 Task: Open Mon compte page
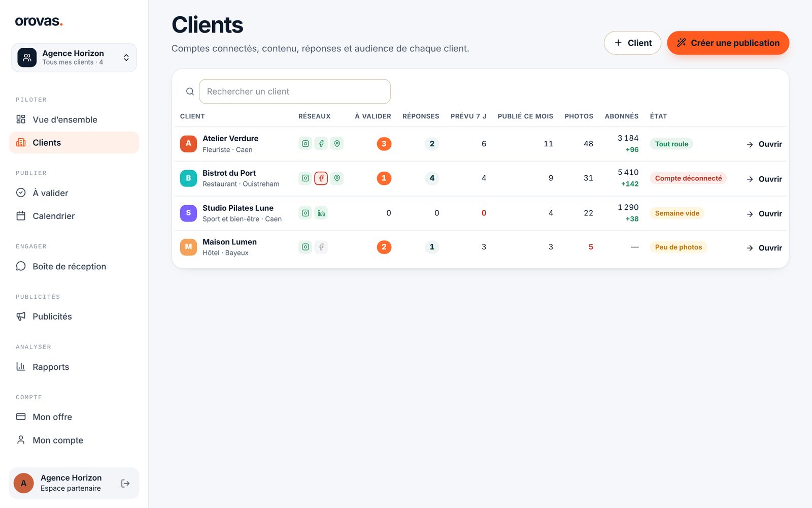[x=74, y=440]
